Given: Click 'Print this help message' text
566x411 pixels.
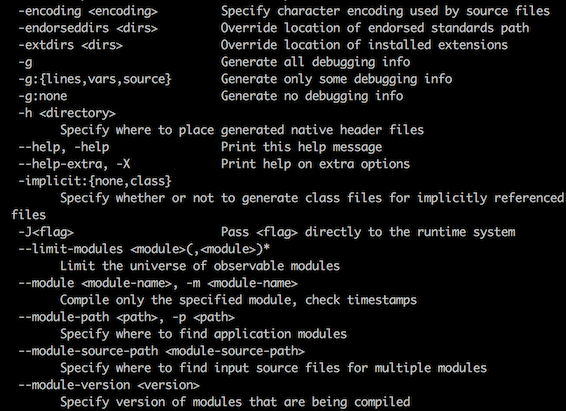Looking at the screenshot, I should point(301,147).
